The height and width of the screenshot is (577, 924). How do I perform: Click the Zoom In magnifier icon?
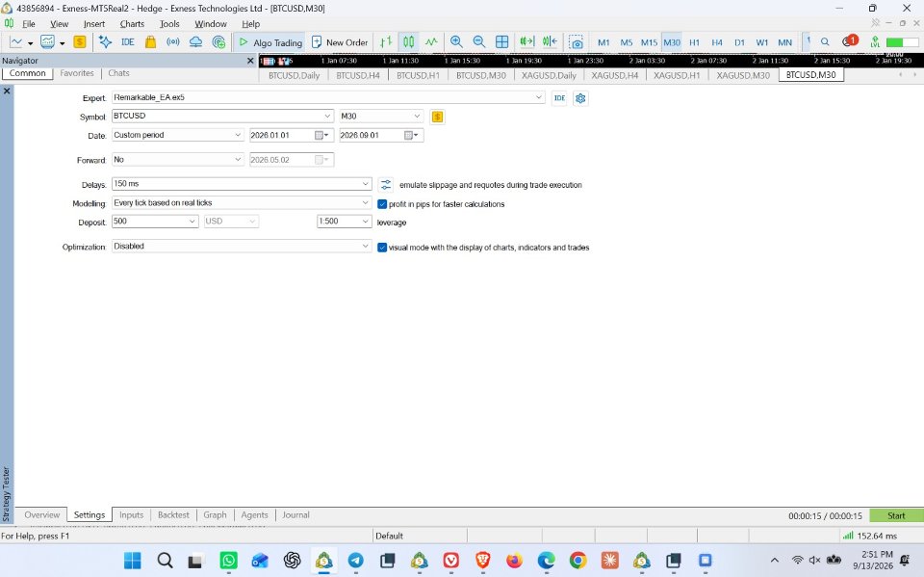pos(456,41)
